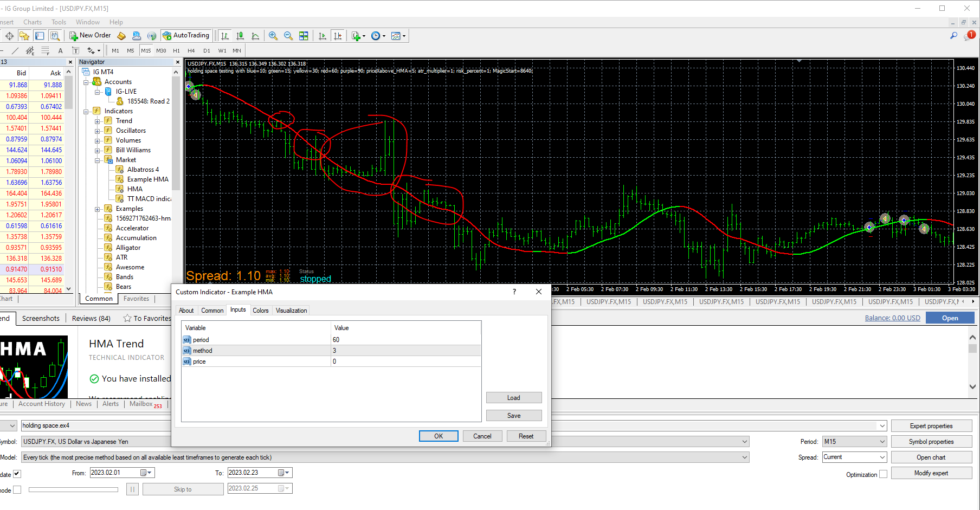
Task: Click the Load button for inputs
Action: coord(514,398)
